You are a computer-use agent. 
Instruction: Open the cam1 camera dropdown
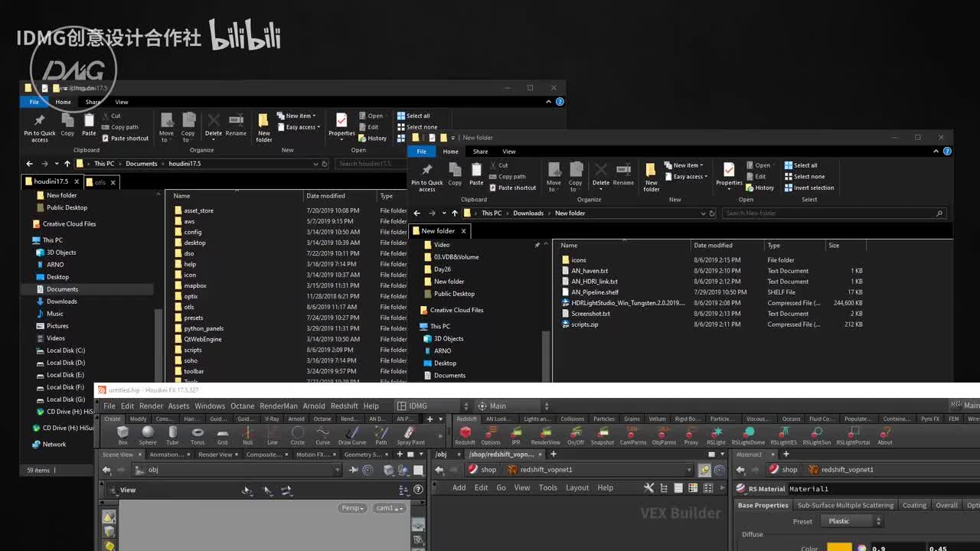pyautogui.click(x=389, y=508)
